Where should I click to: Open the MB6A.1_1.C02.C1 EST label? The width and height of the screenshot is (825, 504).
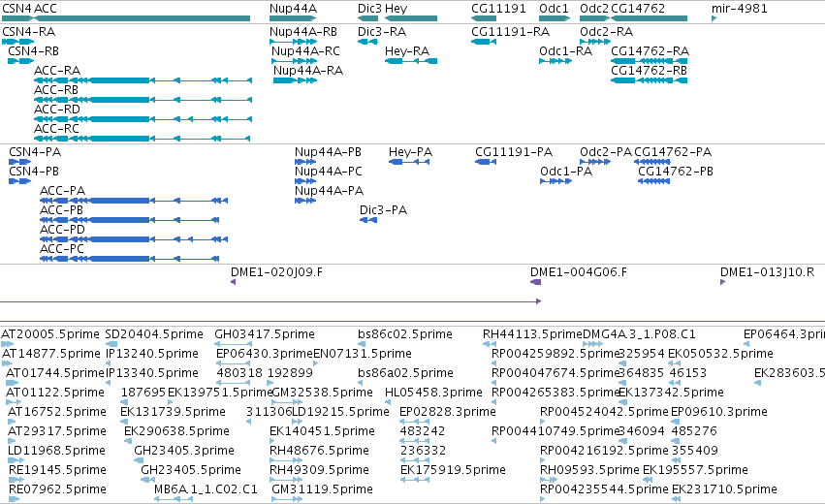pos(206,489)
